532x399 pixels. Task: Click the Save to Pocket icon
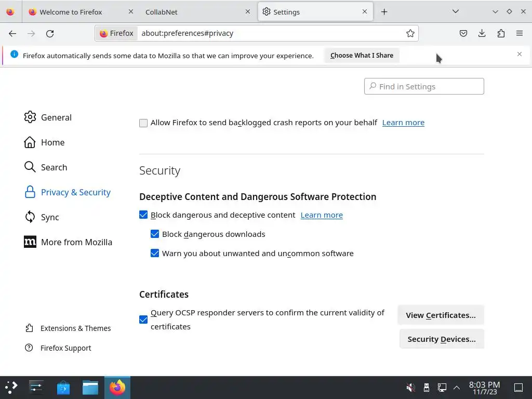click(x=463, y=33)
